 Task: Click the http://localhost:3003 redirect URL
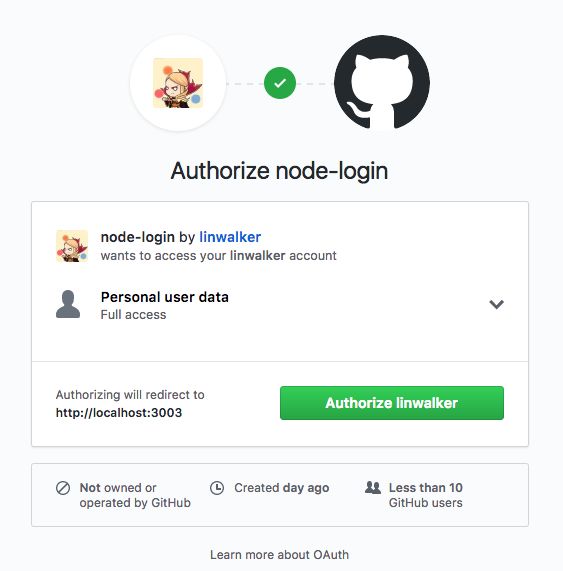pyautogui.click(x=119, y=413)
